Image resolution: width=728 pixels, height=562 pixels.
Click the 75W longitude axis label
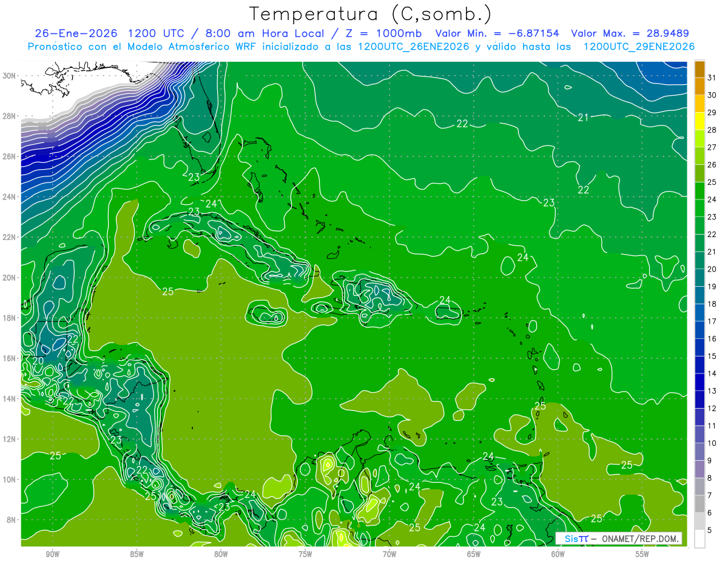(x=305, y=554)
